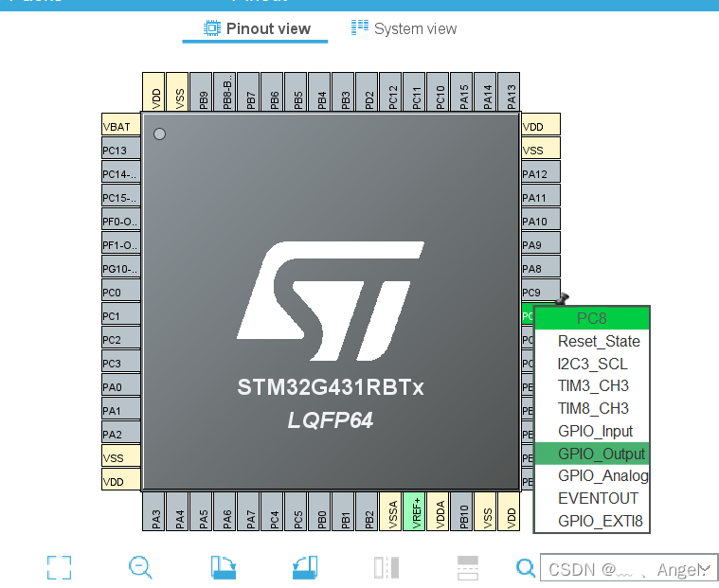Image resolution: width=719 pixels, height=588 pixels.
Task: Select pin PC1 on the left side
Action: tap(121, 313)
